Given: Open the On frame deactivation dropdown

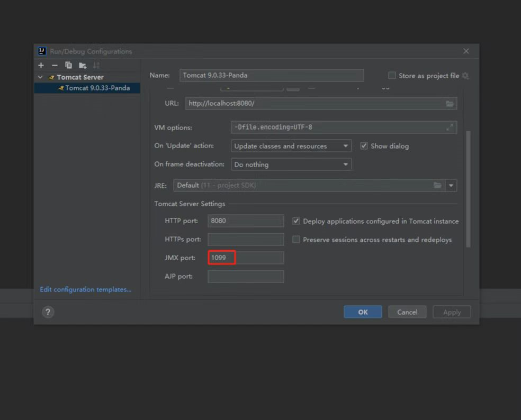Looking at the screenshot, I should tap(291, 165).
